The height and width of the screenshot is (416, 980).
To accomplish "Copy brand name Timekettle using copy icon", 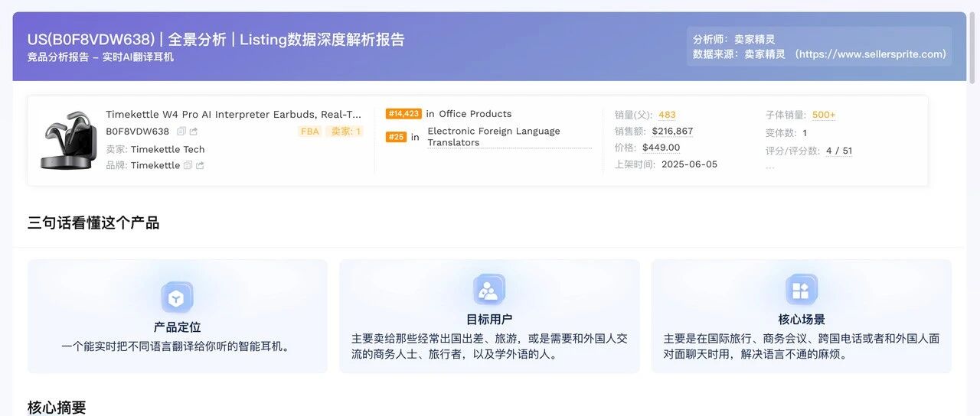I will 188,165.
